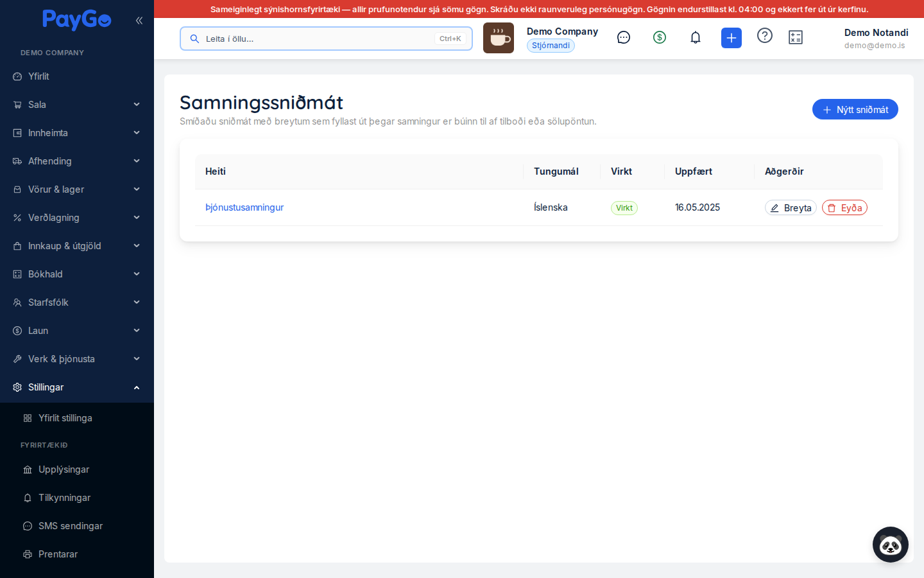
Task: Expand the Vörur & lager chevron
Action: pyautogui.click(x=137, y=189)
